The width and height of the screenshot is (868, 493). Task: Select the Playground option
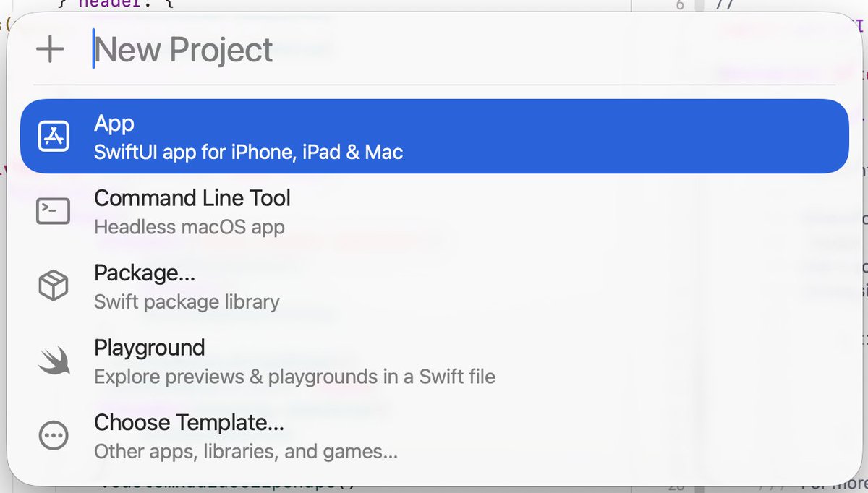[434, 361]
